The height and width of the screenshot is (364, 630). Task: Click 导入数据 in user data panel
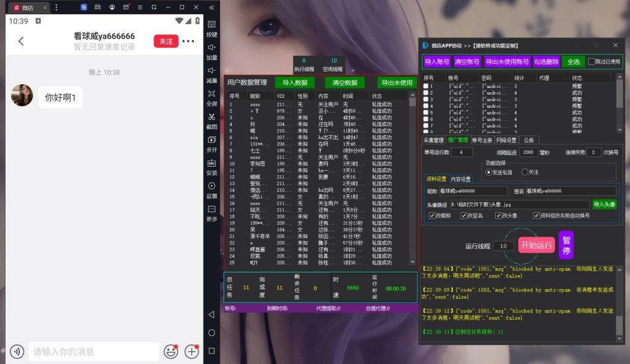tap(295, 82)
